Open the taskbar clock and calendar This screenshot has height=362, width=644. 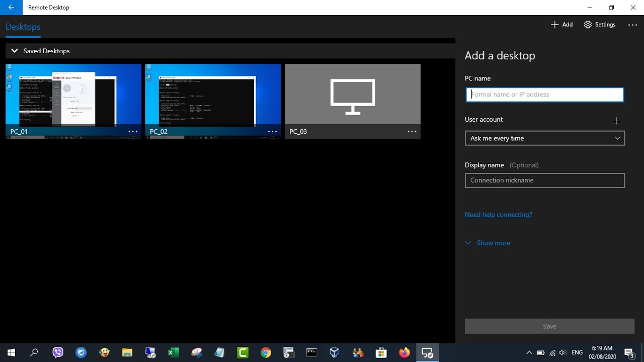602,352
